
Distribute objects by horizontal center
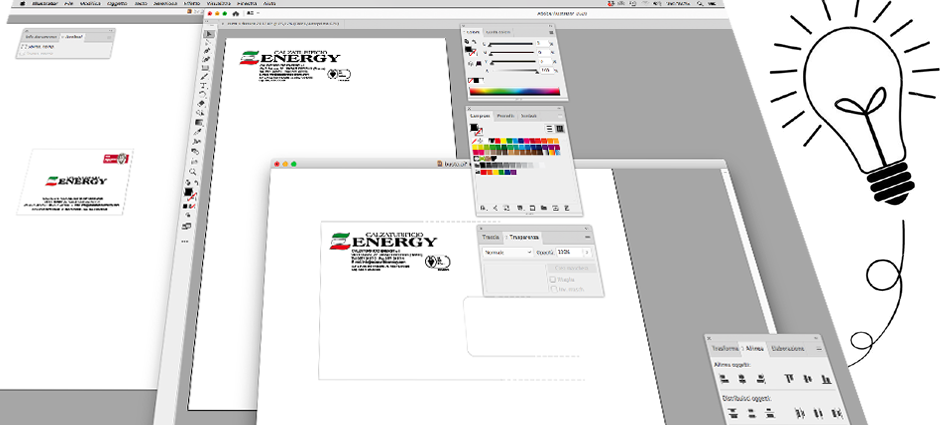pyautogui.click(x=819, y=414)
